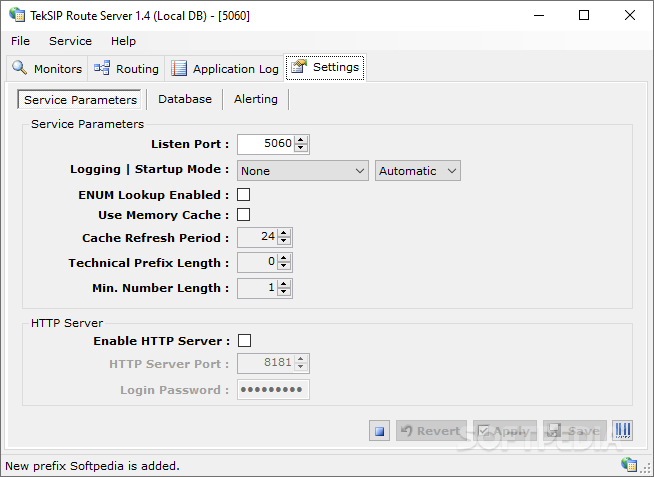
Task: Tick the Enable HTTP Server checkbox
Action: click(x=244, y=341)
